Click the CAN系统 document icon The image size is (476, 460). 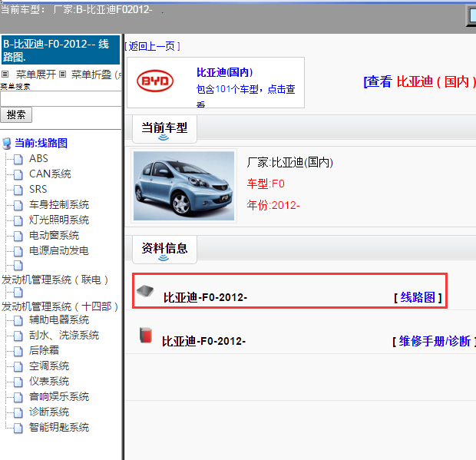tap(18, 174)
